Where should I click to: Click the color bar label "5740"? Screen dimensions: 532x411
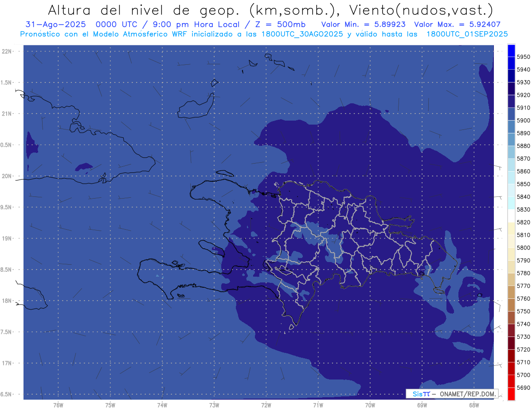pos(523,324)
